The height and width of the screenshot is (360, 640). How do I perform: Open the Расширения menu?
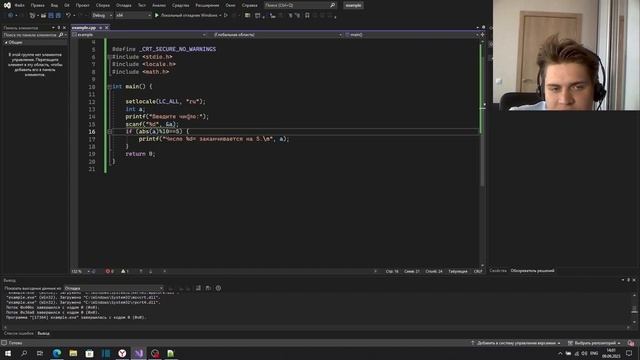tap(207, 5)
